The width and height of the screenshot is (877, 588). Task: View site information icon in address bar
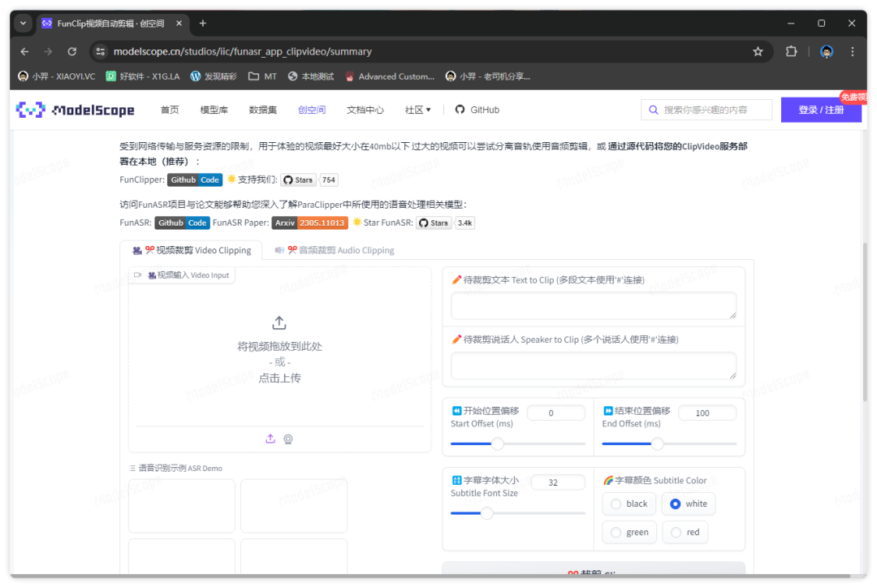tap(101, 51)
